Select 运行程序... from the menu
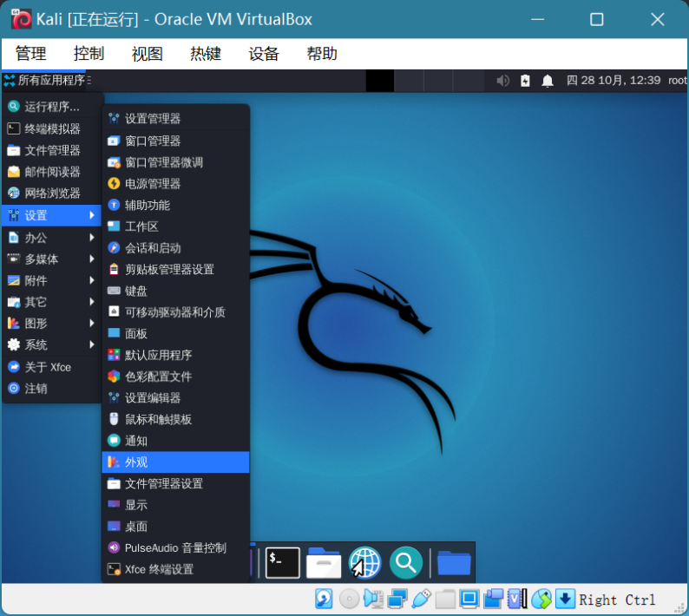The width and height of the screenshot is (689, 616). (x=52, y=107)
